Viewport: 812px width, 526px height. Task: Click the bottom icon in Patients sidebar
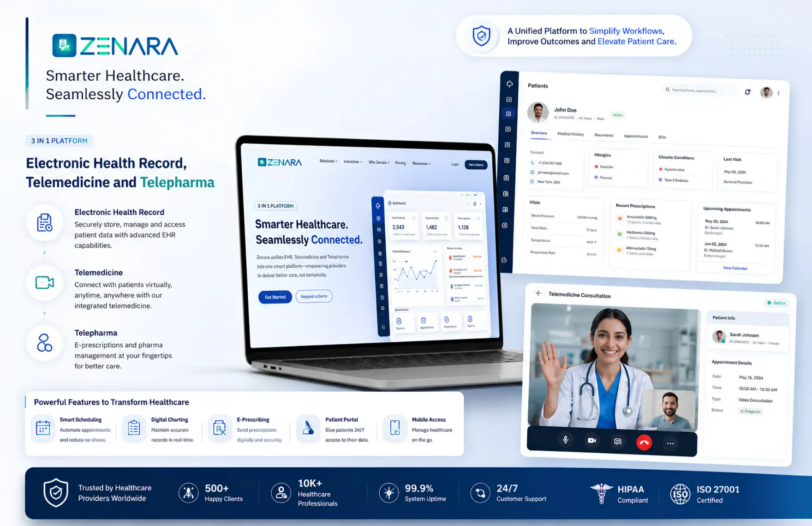pos(504,260)
